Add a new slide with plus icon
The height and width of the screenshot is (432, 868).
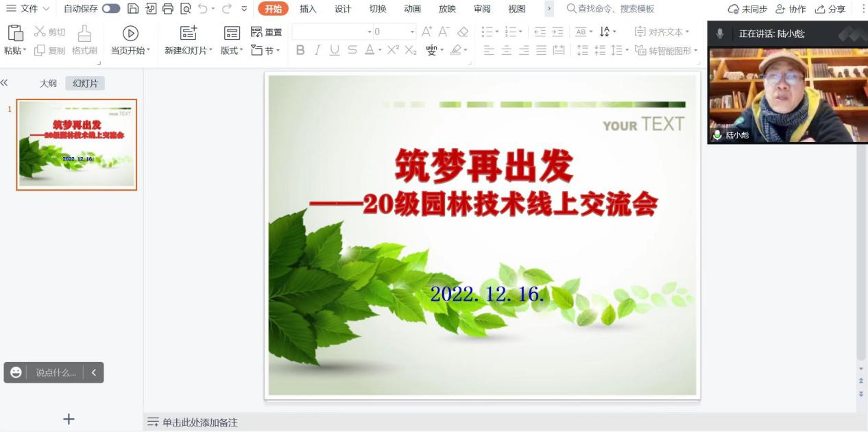click(69, 419)
